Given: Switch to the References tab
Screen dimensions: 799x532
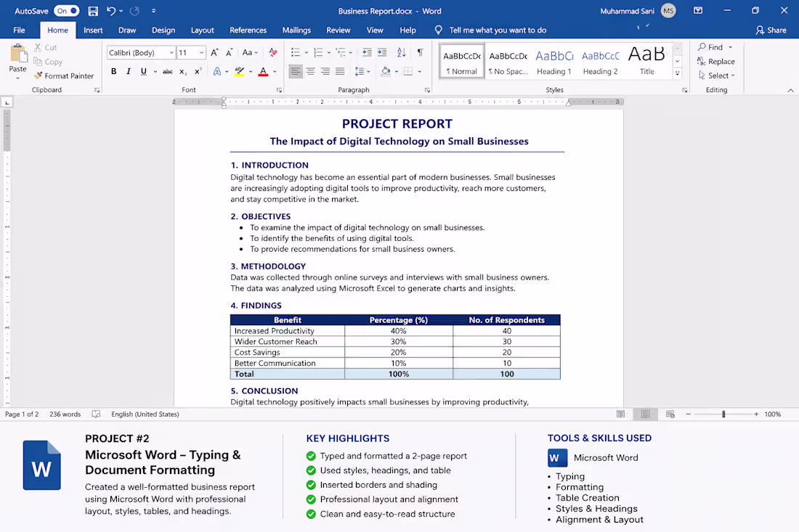Looking at the screenshot, I should pos(248,30).
